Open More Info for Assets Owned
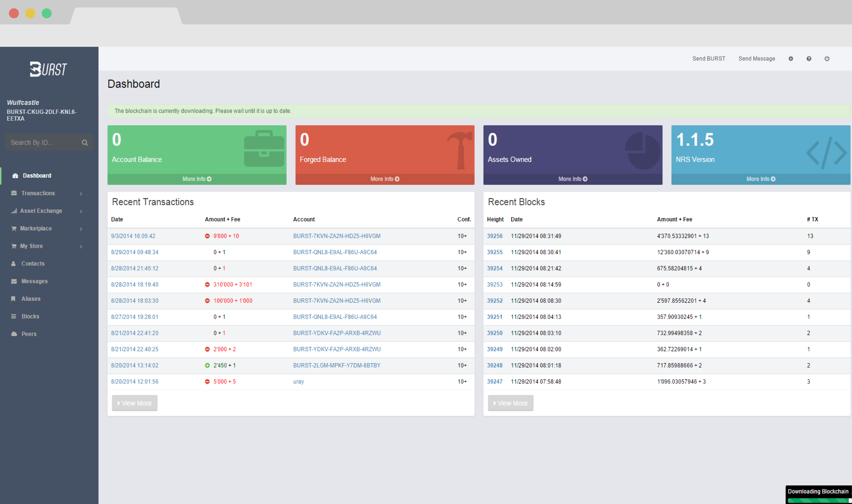This screenshot has width=852, height=504. [x=573, y=179]
